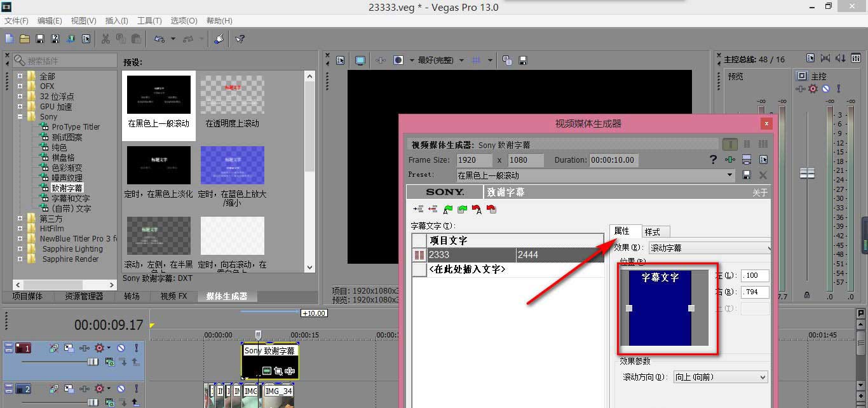This screenshot has height=408, width=868.
Task: Mute the master bus output
Action: tap(825, 89)
